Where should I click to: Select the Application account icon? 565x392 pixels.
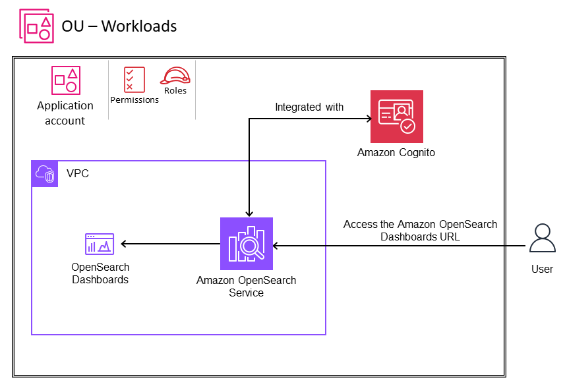[x=65, y=80]
